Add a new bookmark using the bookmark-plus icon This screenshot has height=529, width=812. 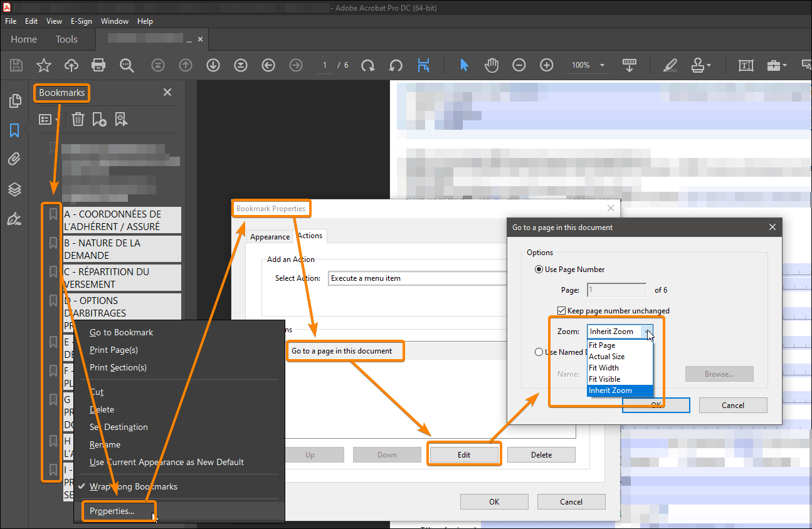tap(99, 118)
